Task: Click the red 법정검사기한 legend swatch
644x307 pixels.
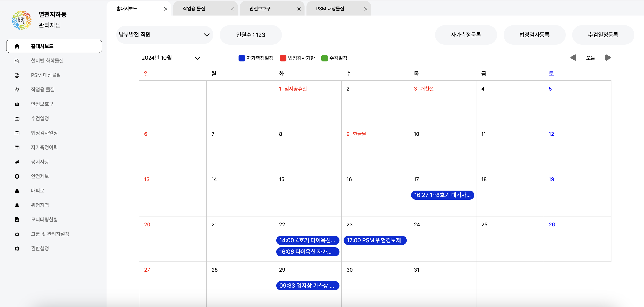Action: point(283,58)
